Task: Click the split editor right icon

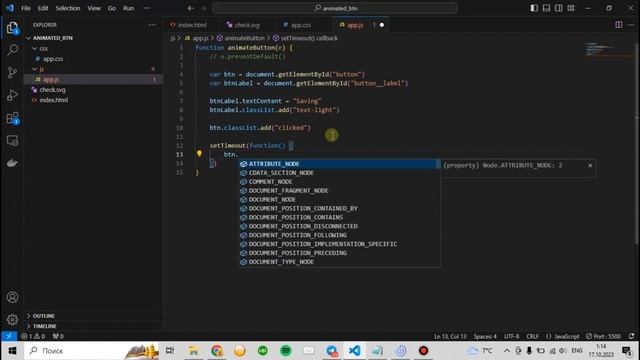Action: [619, 25]
